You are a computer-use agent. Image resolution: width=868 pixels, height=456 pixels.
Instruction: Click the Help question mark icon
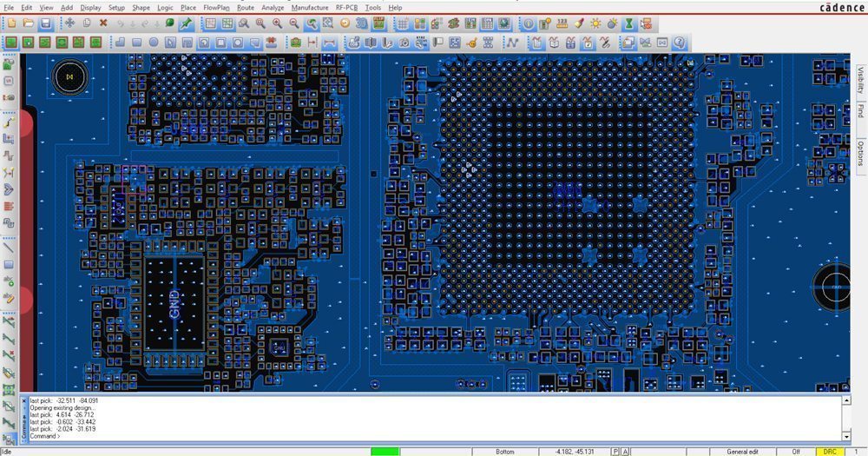click(x=680, y=42)
